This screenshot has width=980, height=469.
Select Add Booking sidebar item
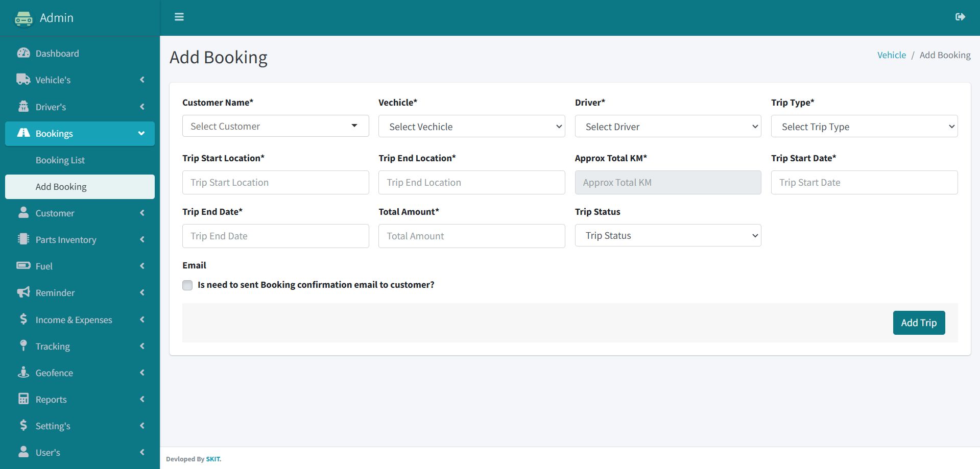[x=61, y=187]
